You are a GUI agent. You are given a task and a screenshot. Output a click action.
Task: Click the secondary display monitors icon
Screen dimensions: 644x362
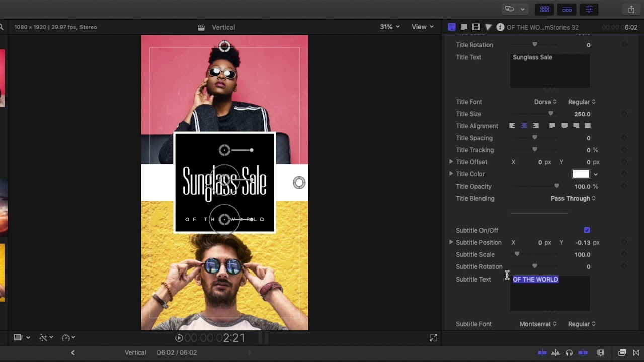click(x=509, y=9)
